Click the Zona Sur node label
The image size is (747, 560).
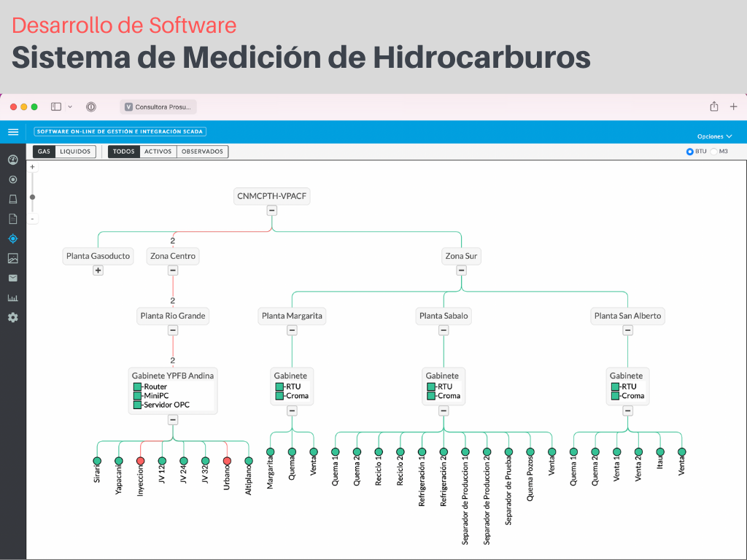(461, 256)
